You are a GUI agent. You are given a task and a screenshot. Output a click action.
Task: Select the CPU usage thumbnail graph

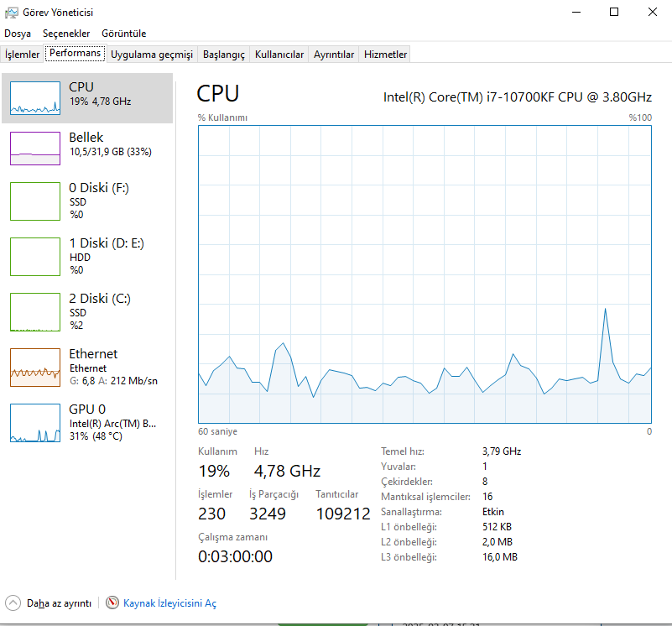(x=35, y=98)
